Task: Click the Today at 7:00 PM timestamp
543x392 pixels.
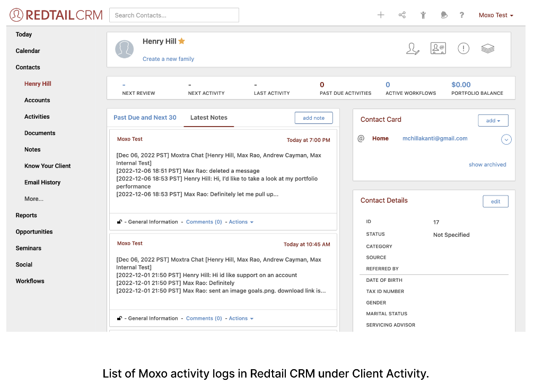Action: coord(308,140)
